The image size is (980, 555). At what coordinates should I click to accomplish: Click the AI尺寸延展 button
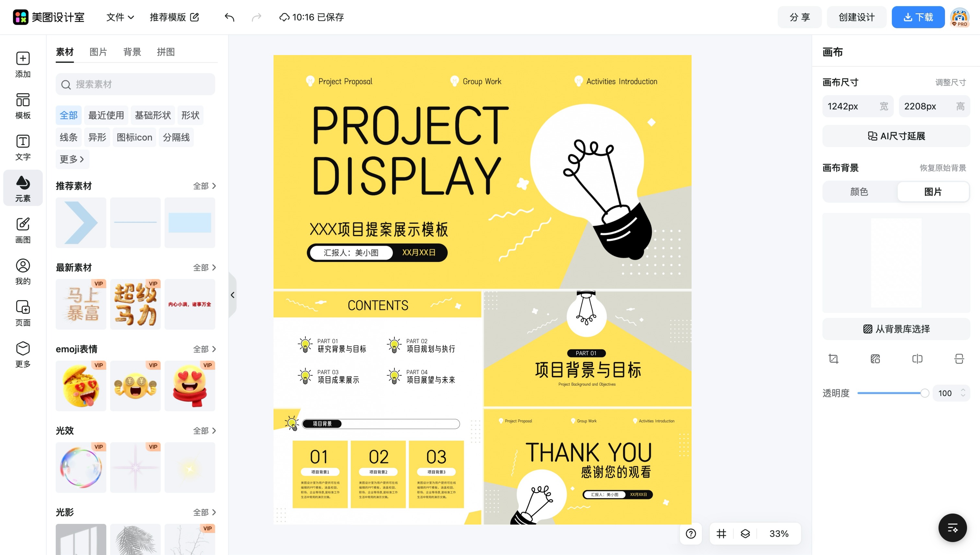click(896, 136)
